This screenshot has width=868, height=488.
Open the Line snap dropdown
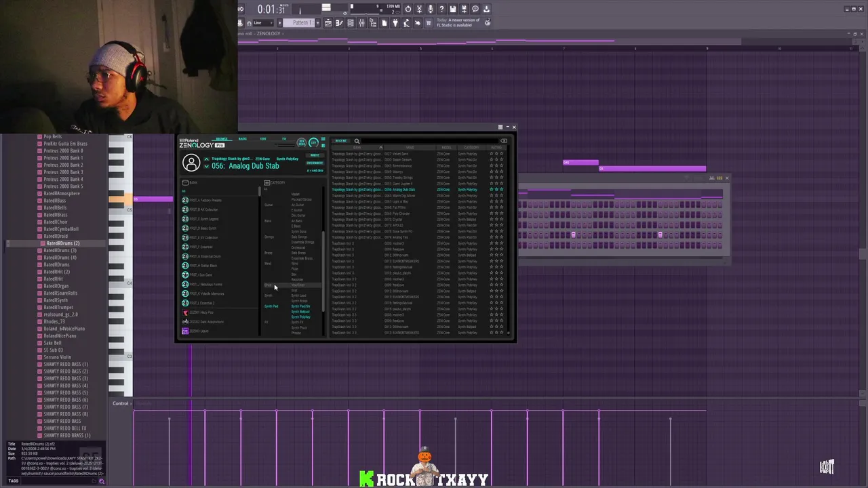[264, 23]
